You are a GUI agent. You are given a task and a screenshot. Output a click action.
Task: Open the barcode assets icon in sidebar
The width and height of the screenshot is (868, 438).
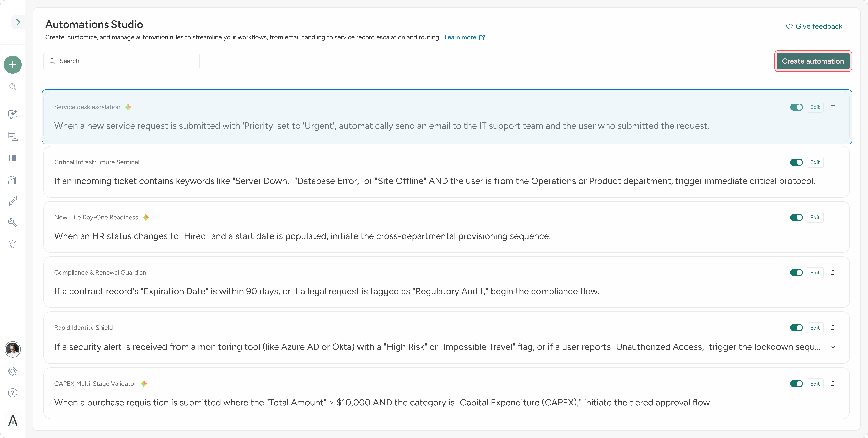pos(12,158)
